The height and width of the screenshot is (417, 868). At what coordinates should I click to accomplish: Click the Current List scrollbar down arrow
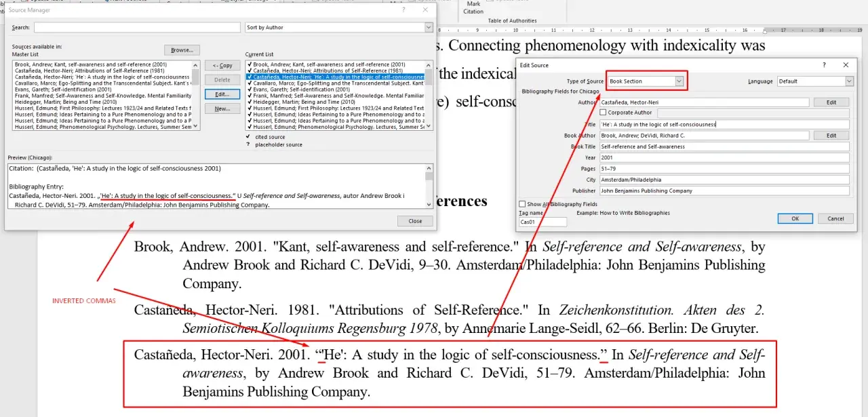(429, 126)
